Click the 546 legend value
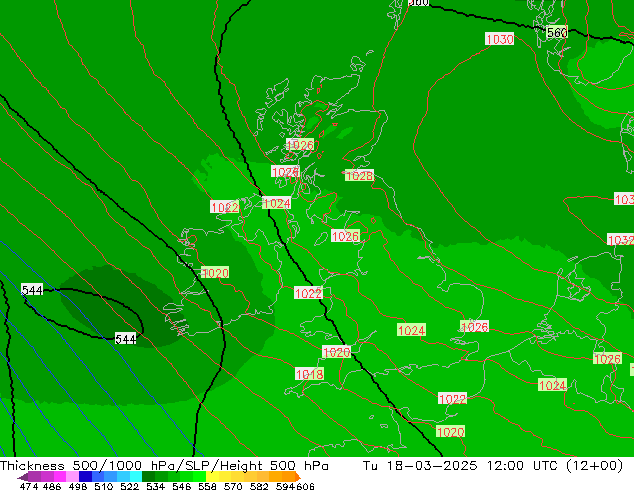Image resolution: width=634 pixels, height=490 pixels. (x=181, y=486)
